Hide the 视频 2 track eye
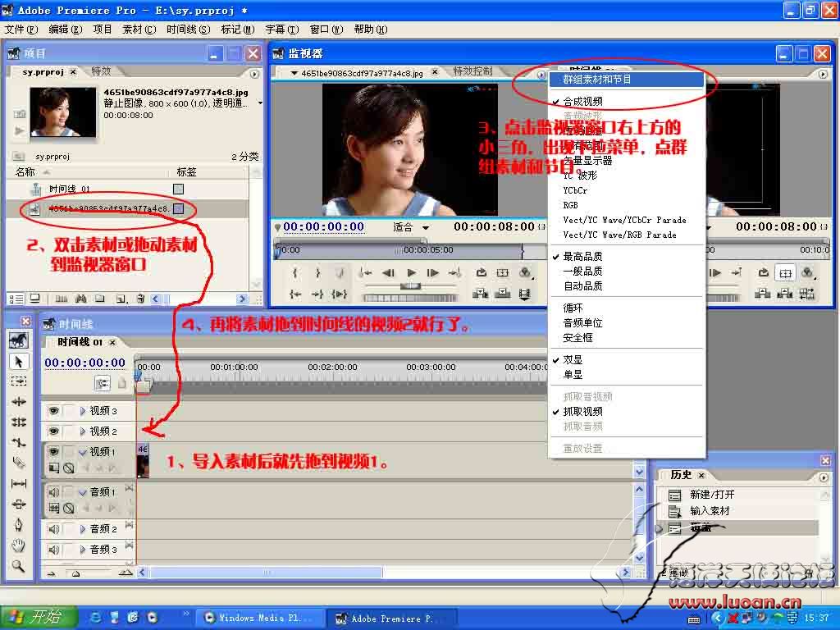Image resolution: width=840 pixels, height=630 pixels. click(x=53, y=431)
